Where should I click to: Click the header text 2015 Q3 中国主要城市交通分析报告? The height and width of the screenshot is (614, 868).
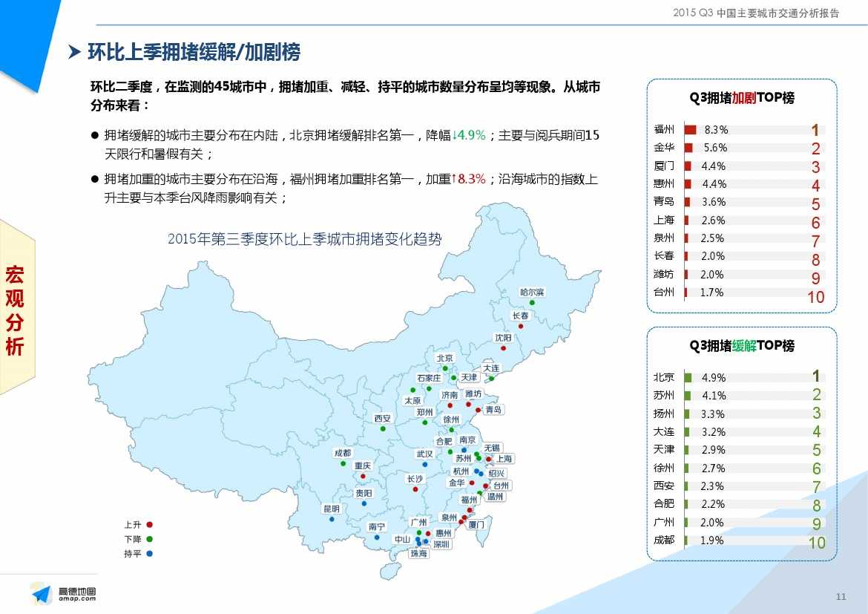(756, 13)
